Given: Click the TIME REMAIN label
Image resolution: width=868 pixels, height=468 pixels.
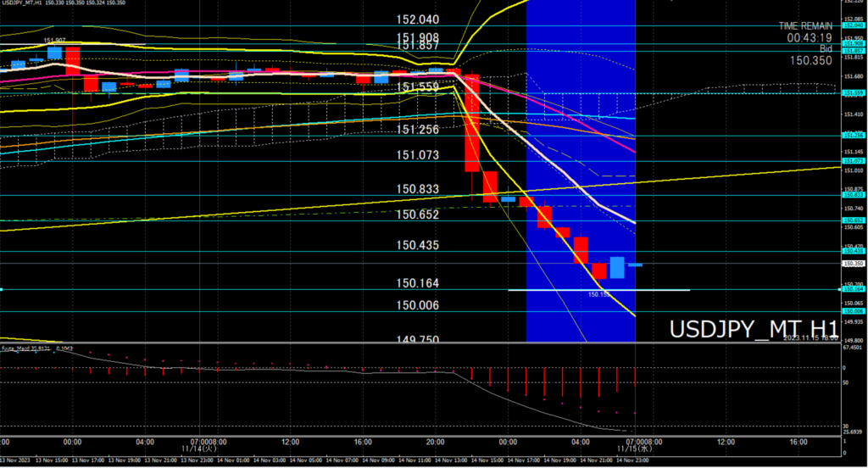Looking at the screenshot, I should [x=805, y=26].
